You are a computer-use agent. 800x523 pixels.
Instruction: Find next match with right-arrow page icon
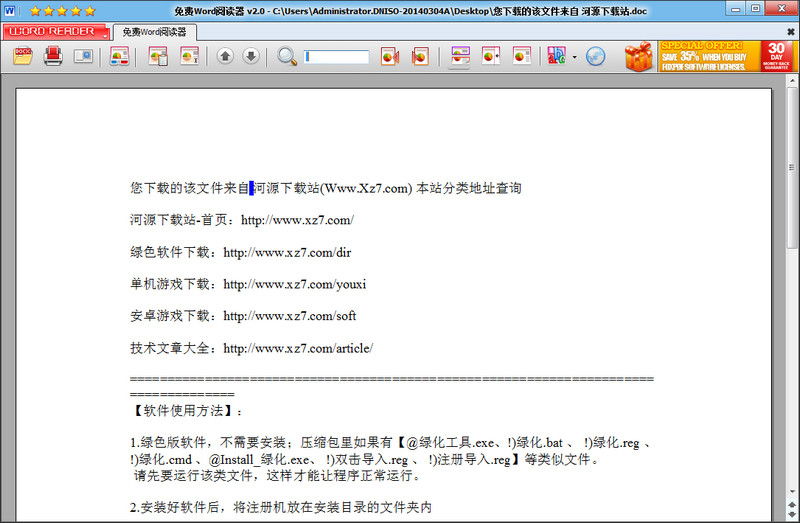point(420,56)
